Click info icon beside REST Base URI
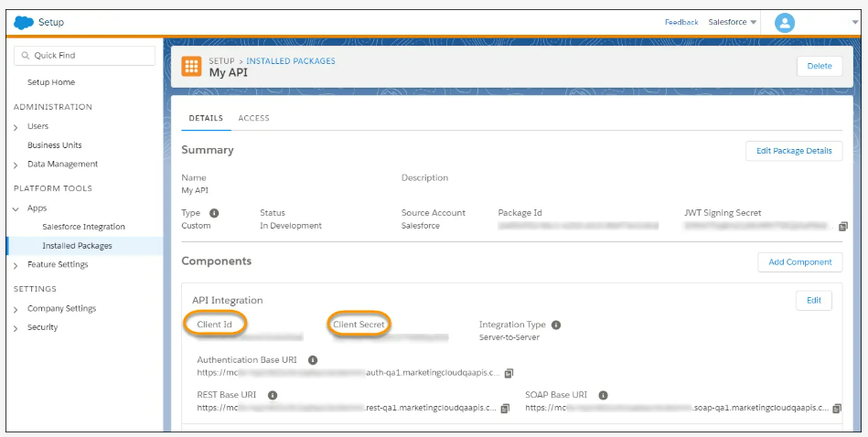This screenshot has height=437, width=868. coord(273,395)
